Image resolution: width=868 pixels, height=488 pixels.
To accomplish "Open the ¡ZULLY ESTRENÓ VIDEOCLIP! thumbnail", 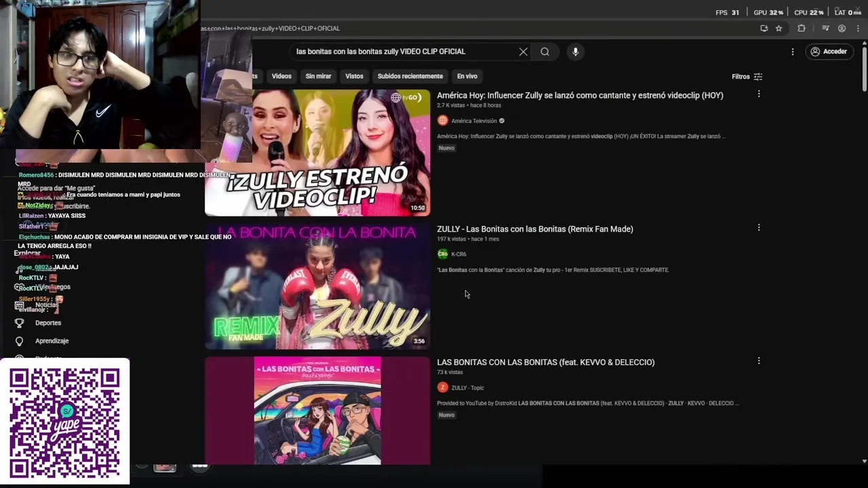I will click(x=317, y=152).
